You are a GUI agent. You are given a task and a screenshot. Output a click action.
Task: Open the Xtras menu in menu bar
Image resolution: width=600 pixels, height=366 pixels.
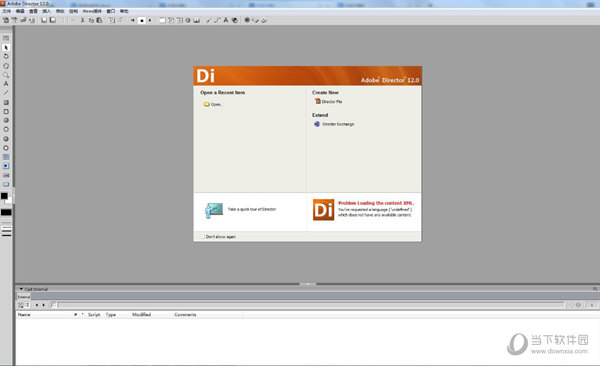click(x=92, y=11)
